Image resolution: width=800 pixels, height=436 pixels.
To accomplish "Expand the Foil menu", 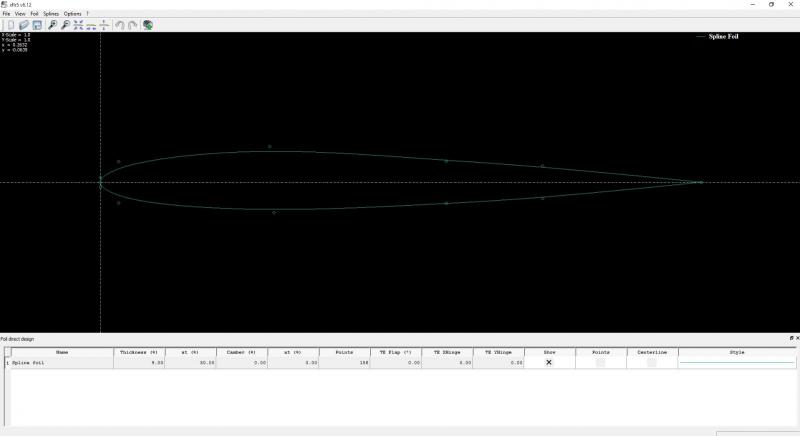I will click(x=34, y=14).
